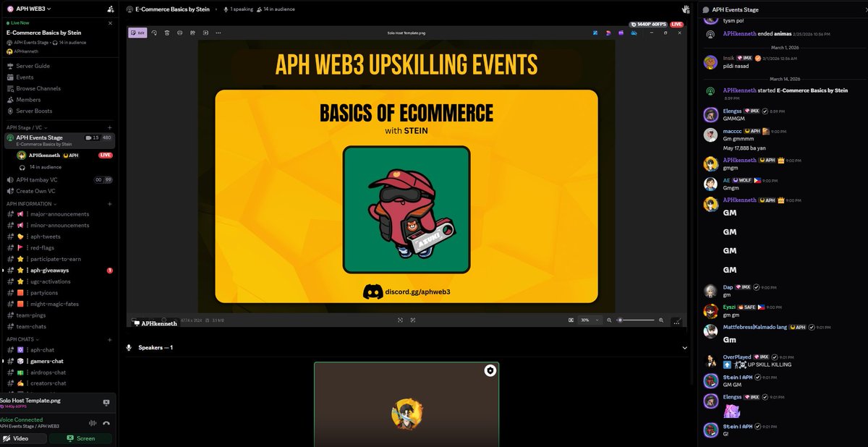Click the Edit button in the shared photo viewer
The height and width of the screenshot is (447, 868).
tap(137, 33)
